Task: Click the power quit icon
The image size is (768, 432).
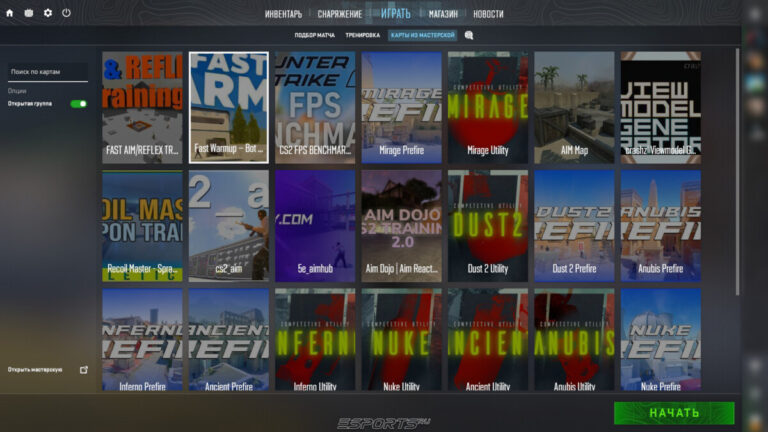Action: 66,13
